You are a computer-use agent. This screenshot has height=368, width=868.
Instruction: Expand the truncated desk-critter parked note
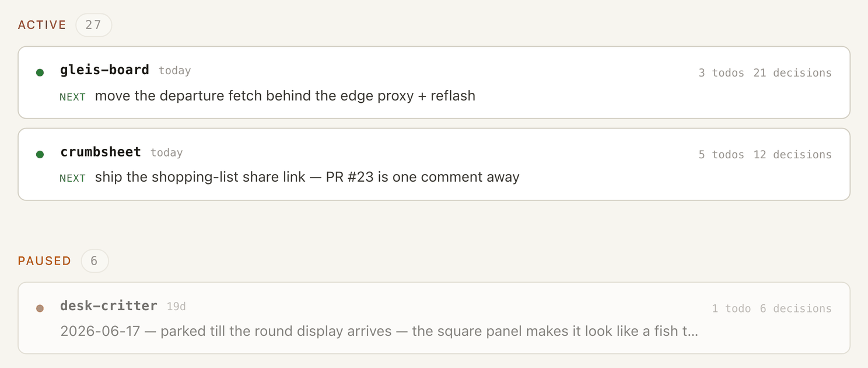pyautogui.click(x=379, y=332)
